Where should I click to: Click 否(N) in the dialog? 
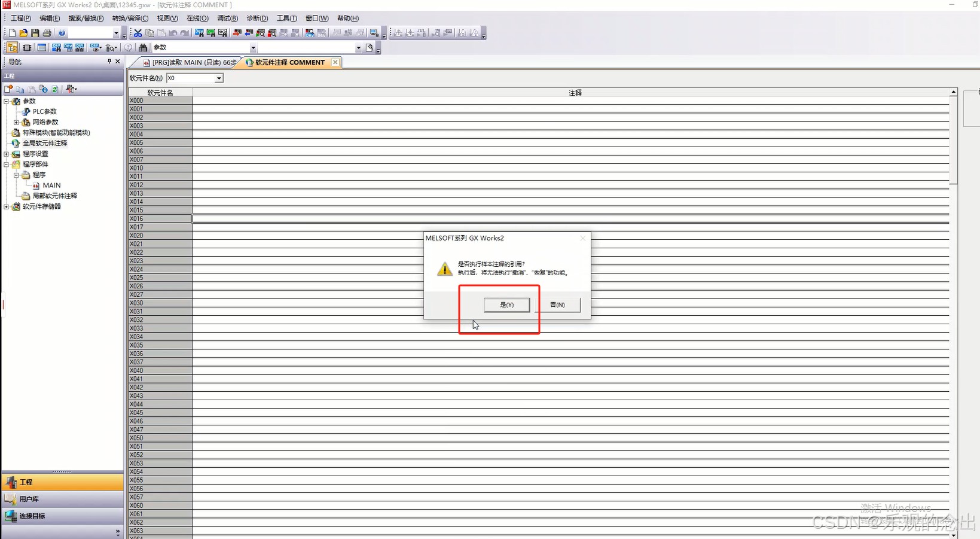[x=557, y=304]
